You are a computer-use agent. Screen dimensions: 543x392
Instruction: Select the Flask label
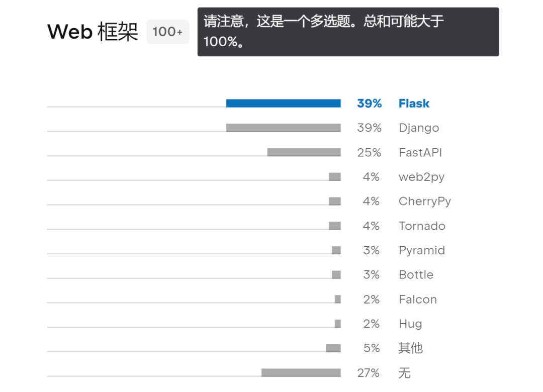414,103
